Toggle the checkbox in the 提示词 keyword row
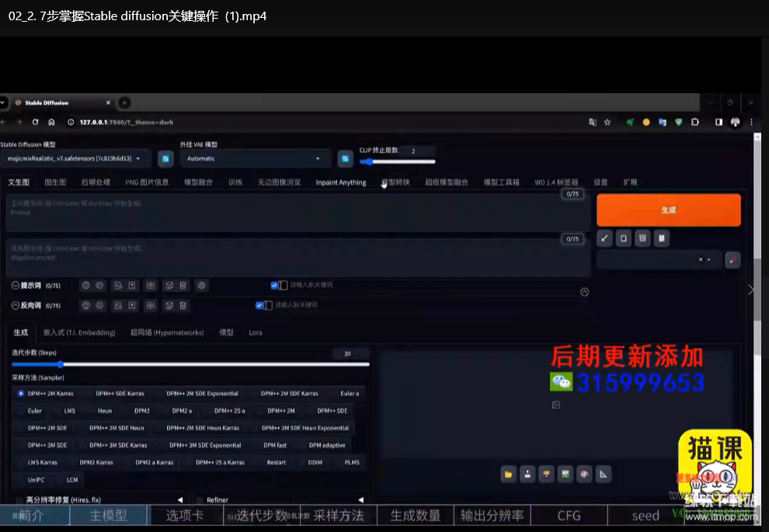This screenshot has width=769, height=532. (274, 285)
